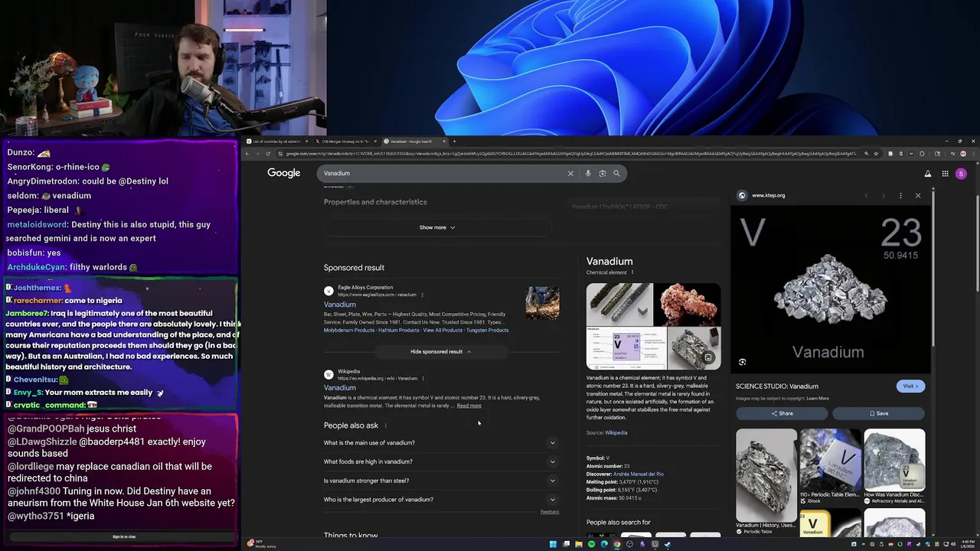Open Wikipedia source link in knowledge panel
Screen dimensions: 980x551
point(616,433)
